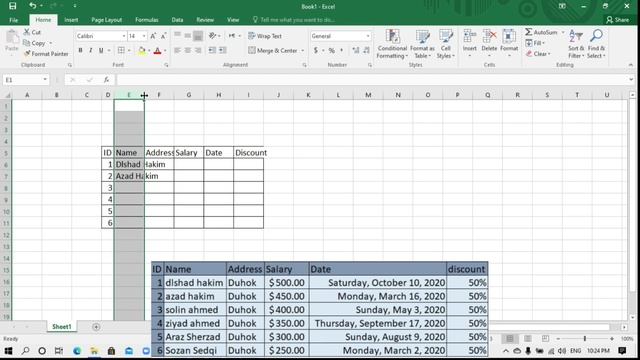
Task: Click the Name Box field showing E1
Action: pos(22,80)
